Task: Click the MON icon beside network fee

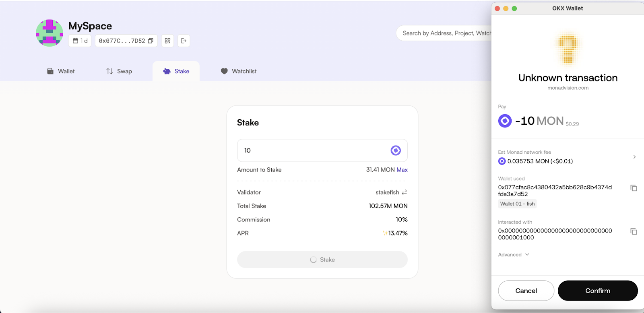Action: (x=502, y=161)
